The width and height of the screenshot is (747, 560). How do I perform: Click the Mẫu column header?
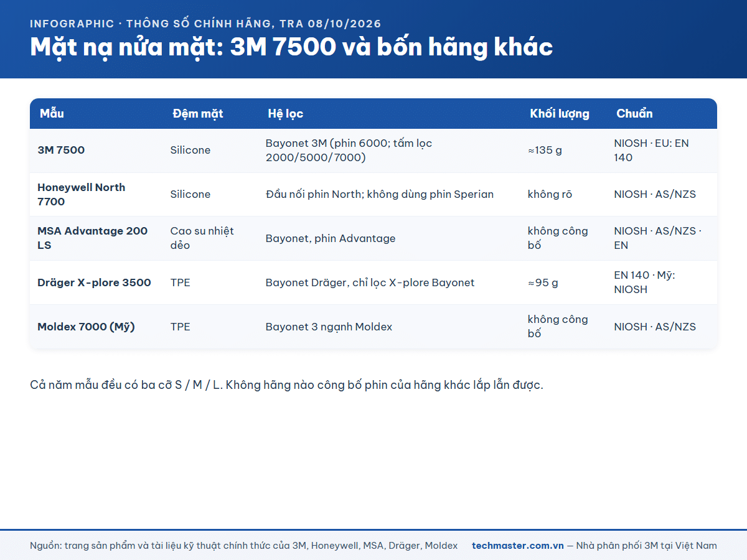coord(52,114)
